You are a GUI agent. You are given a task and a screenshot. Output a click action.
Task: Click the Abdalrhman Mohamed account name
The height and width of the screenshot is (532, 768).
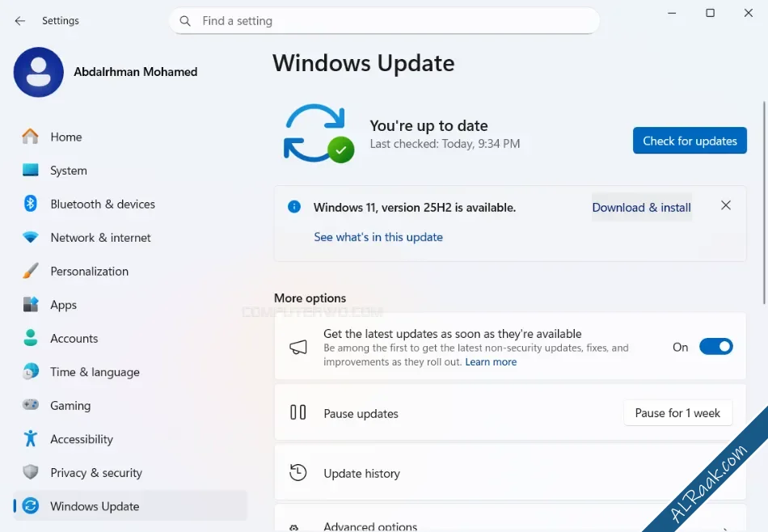(136, 72)
